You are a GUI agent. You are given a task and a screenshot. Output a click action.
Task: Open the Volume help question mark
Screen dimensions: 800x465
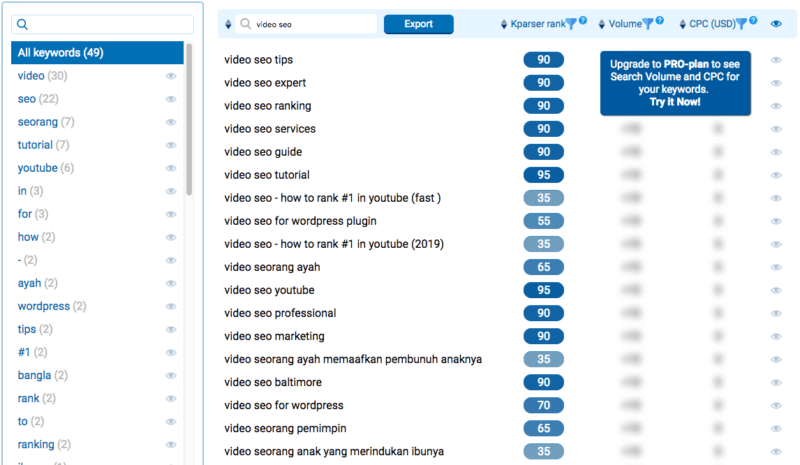(660, 21)
